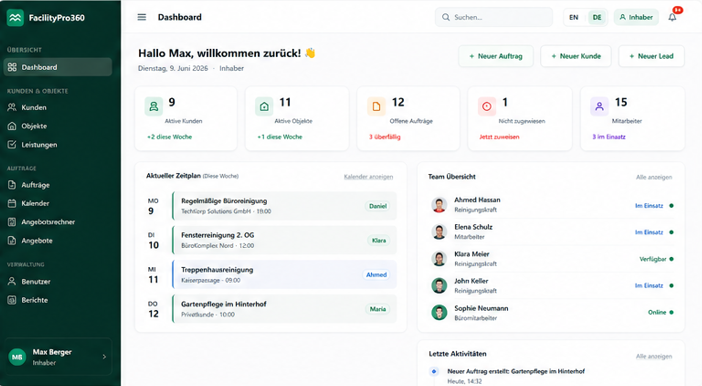Viewport: 702px width, 386px height.
Task: Click the Offene Aufträge document icon
Action: point(376,107)
